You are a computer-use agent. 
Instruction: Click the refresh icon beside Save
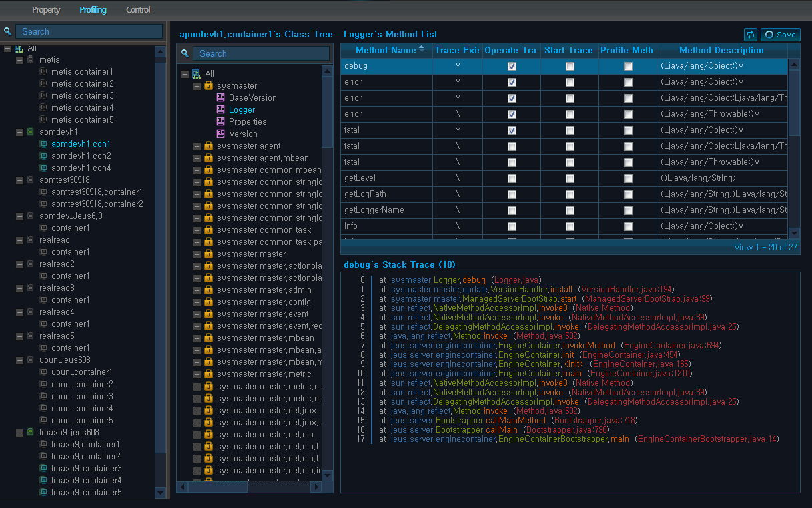click(x=751, y=35)
